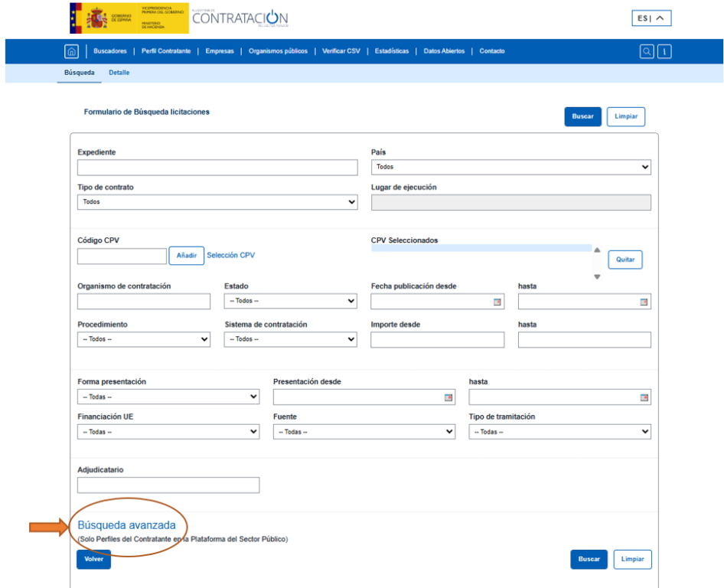Screen dimensions: 724x588
Task: Open calendar for Presentación hasta field
Action: (x=644, y=397)
